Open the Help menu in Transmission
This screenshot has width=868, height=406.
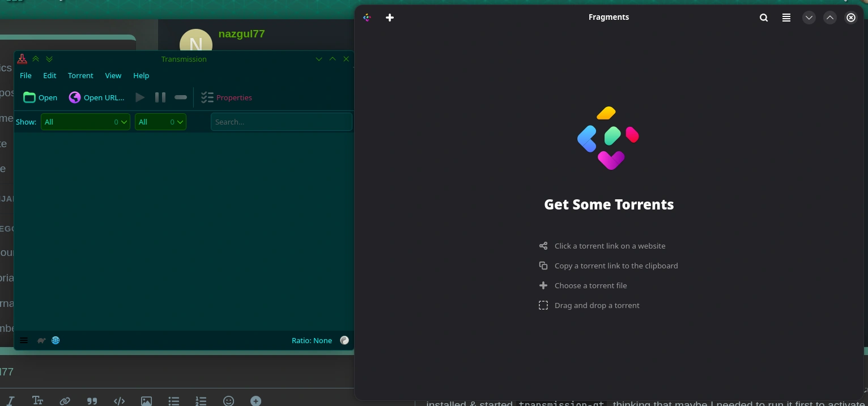pyautogui.click(x=141, y=75)
